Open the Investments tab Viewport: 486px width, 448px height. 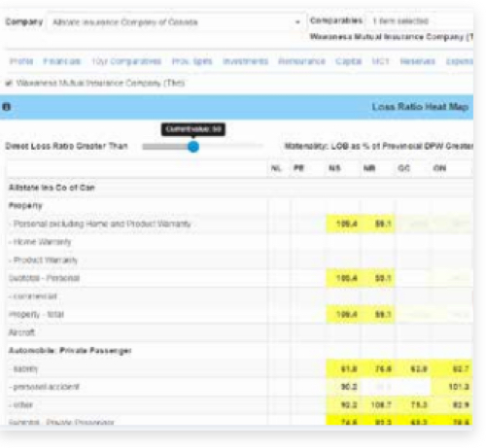pyautogui.click(x=245, y=61)
